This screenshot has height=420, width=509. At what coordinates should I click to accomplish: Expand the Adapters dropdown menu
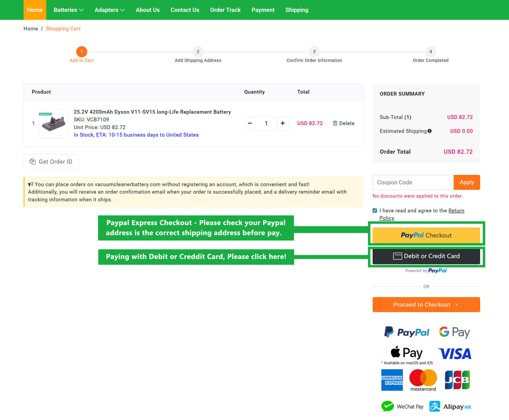click(x=109, y=10)
